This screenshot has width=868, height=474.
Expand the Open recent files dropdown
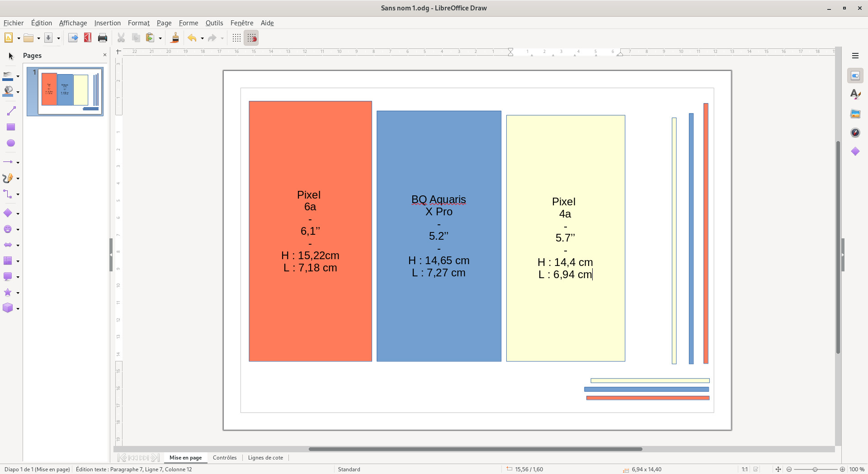[38, 38]
